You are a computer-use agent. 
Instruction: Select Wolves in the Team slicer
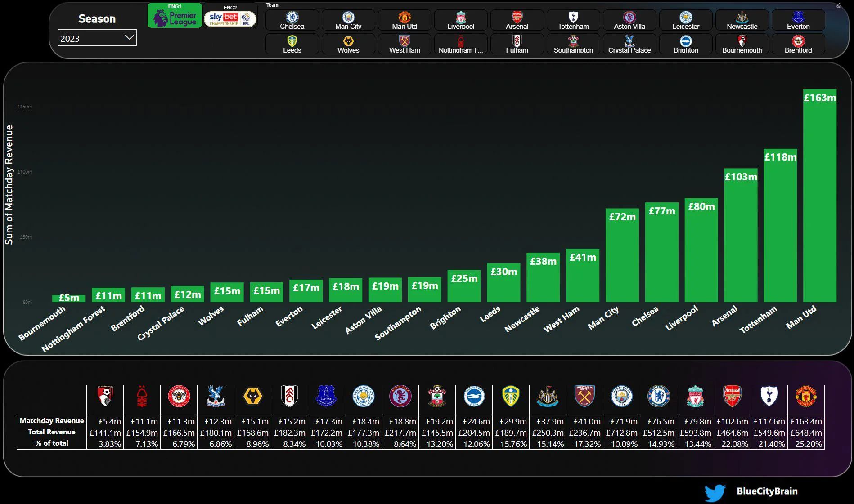pyautogui.click(x=348, y=44)
